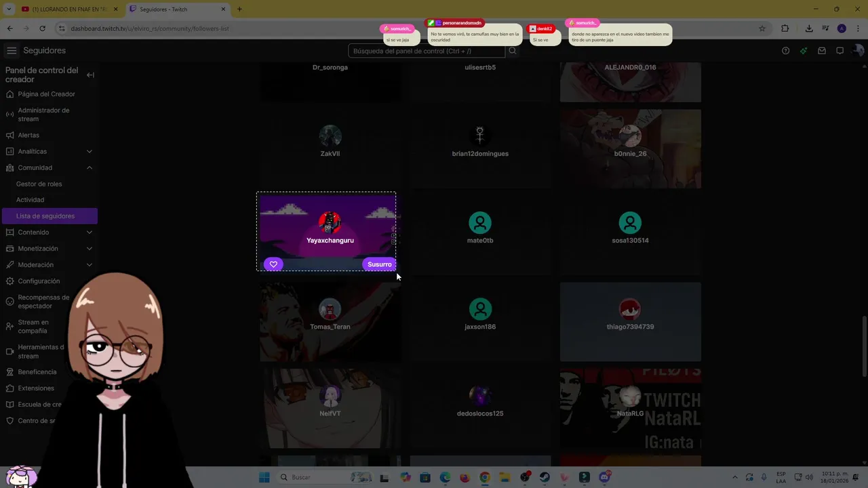The width and height of the screenshot is (868, 488).
Task: Click the Página del Creador home icon
Action: (x=9, y=94)
